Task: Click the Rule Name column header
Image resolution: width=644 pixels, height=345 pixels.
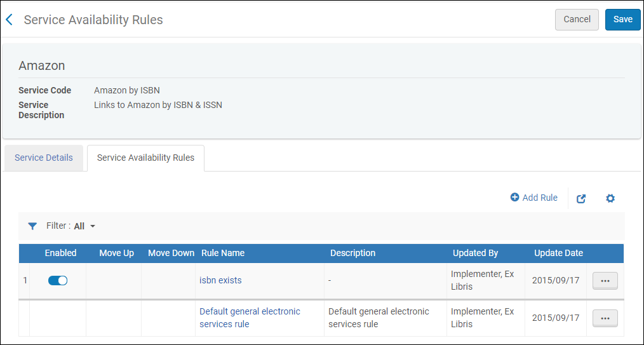Action: click(223, 253)
